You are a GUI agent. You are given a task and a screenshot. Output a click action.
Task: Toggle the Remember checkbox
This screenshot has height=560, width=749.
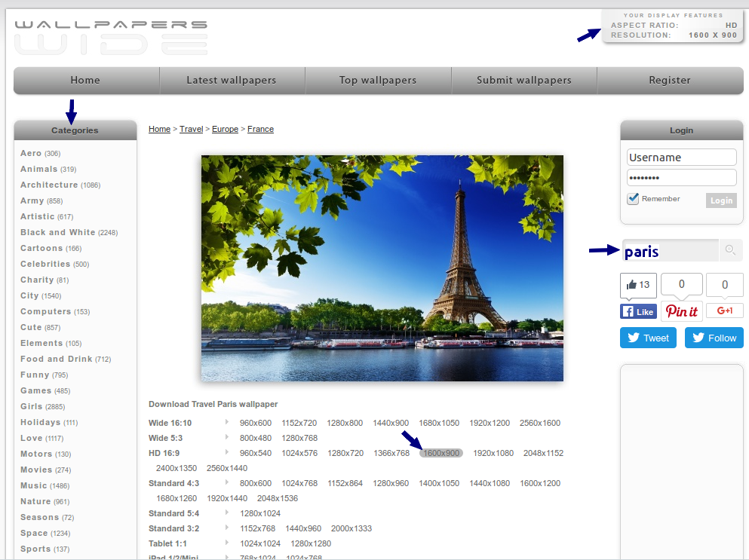[634, 199]
